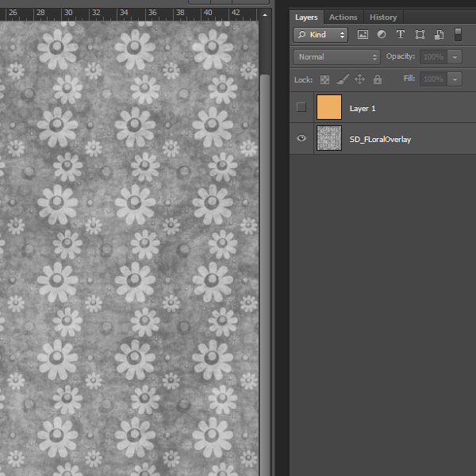Viewport: 476px width, 476px height.
Task: Select the SD_FLoralOverlay layer thumbnail
Action: point(329,138)
